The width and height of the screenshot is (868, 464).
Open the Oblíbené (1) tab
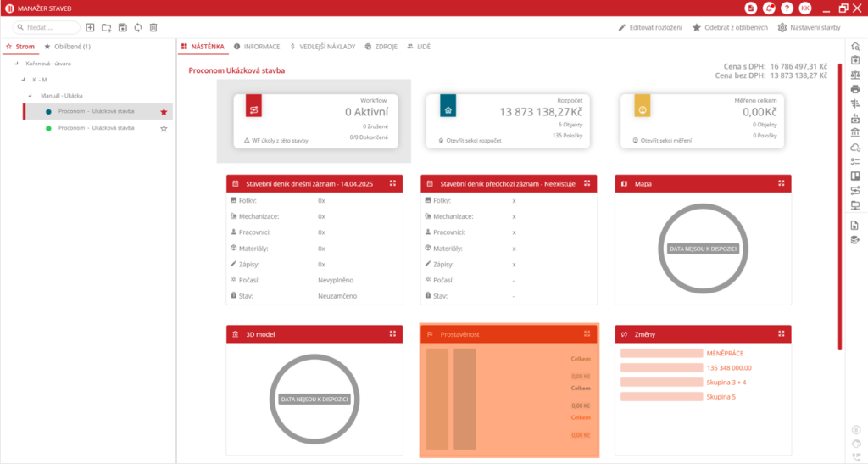(67, 47)
